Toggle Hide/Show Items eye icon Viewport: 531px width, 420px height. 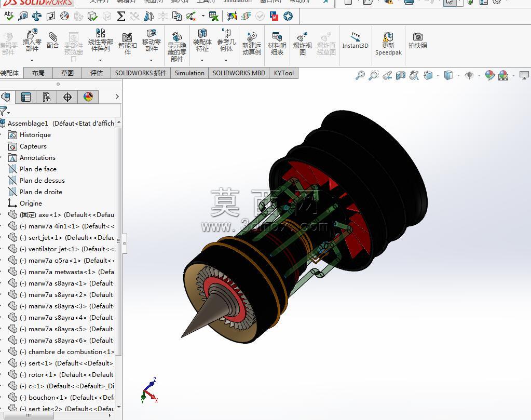[x=469, y=75]
